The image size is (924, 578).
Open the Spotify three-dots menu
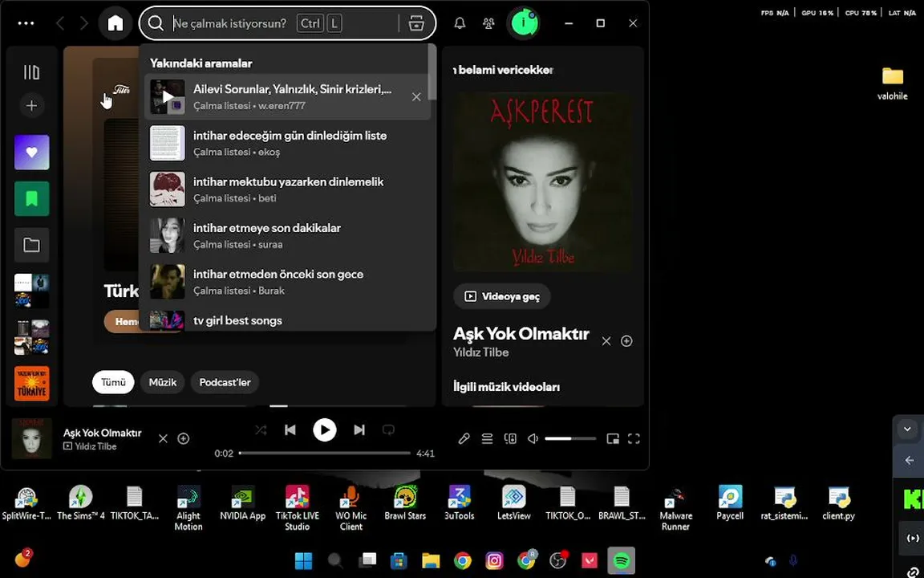click(26, 23)
